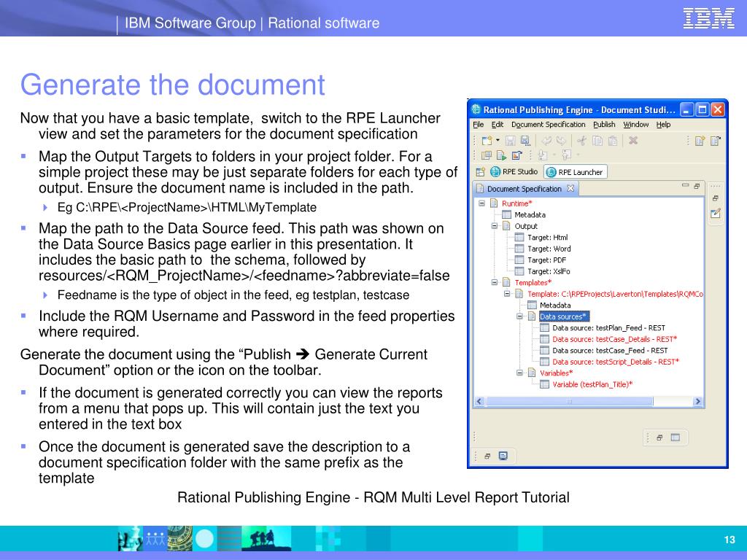This screenshot has height=560, width=747.
Task: Click the stacked windows icon on second toolbar row
Action: point(487,155)
